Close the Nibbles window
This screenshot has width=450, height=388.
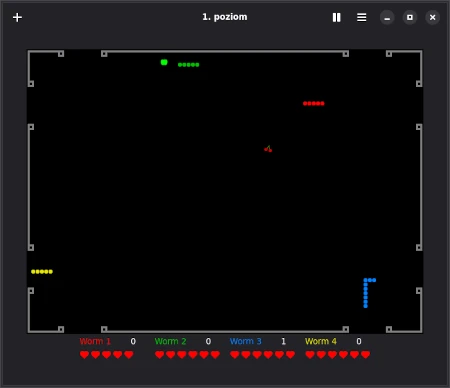pyautogui.click(x=432, y=17)
